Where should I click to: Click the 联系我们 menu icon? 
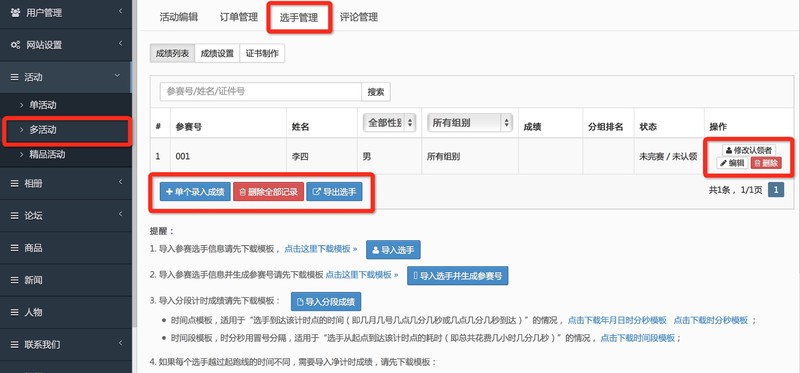[x=15, y=344]
